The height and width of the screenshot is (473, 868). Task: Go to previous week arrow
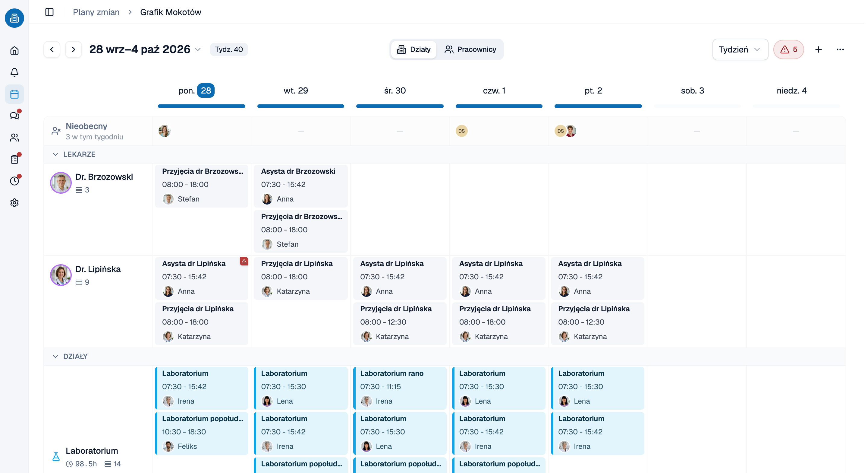click(52, 49)
